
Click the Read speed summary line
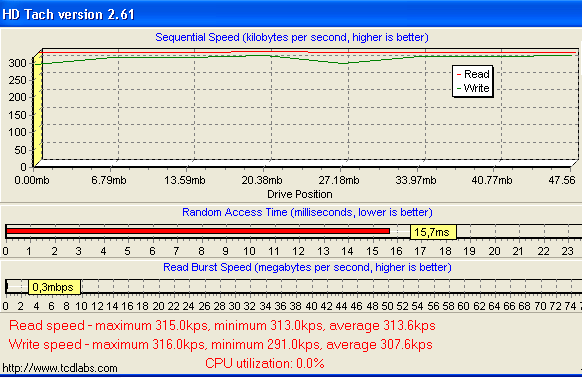tap(222, 326)
